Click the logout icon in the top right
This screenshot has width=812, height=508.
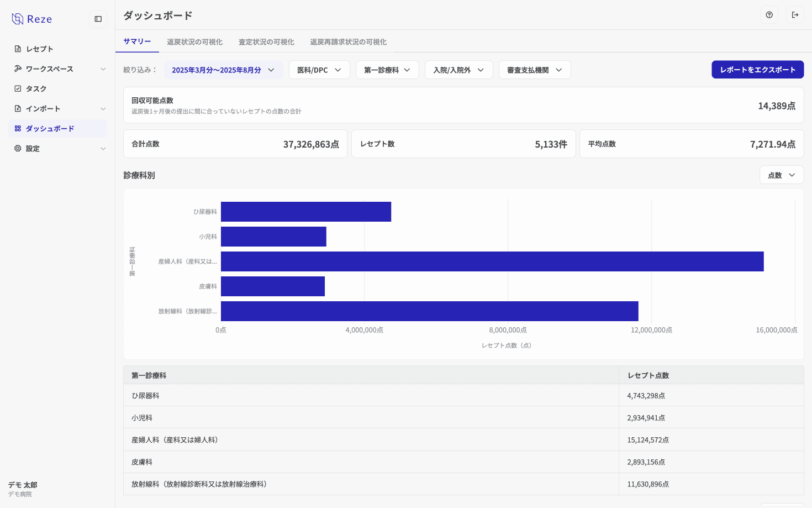795,15
